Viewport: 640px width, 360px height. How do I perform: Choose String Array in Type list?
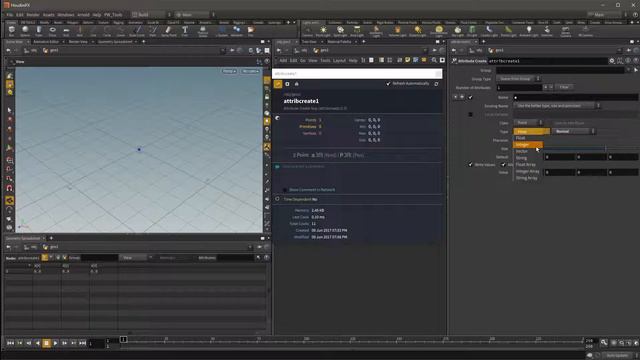[x=527, y=178]
